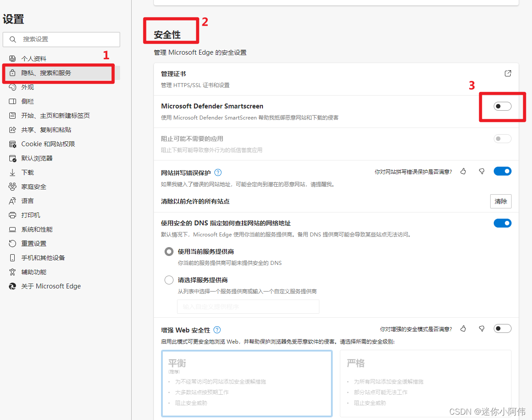Toggle 阻止可能不需要的应用 switch
532x420 pixels.
(x=503, y=139)
